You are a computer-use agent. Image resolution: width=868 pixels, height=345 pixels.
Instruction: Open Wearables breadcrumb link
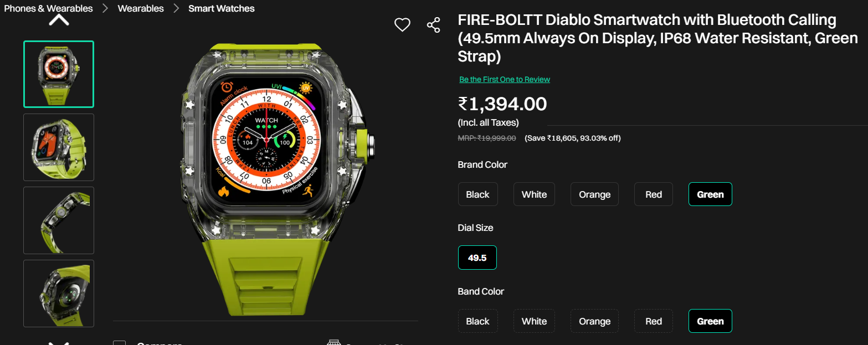[141, 8]
